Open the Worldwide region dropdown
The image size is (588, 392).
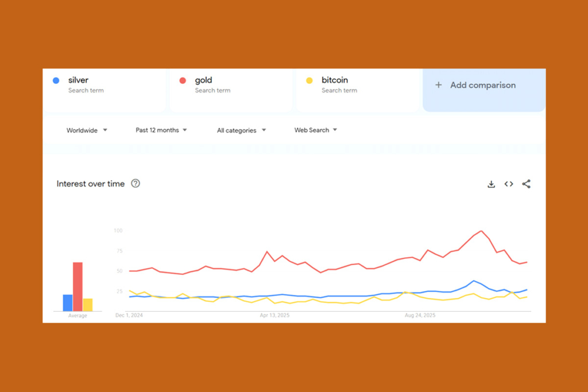[86, 130]
